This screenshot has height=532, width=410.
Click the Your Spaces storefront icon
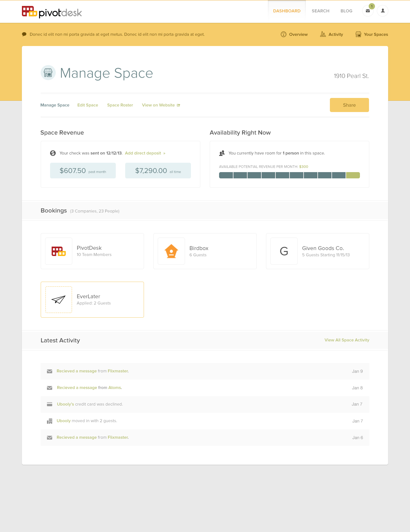[x=358, y=34]
